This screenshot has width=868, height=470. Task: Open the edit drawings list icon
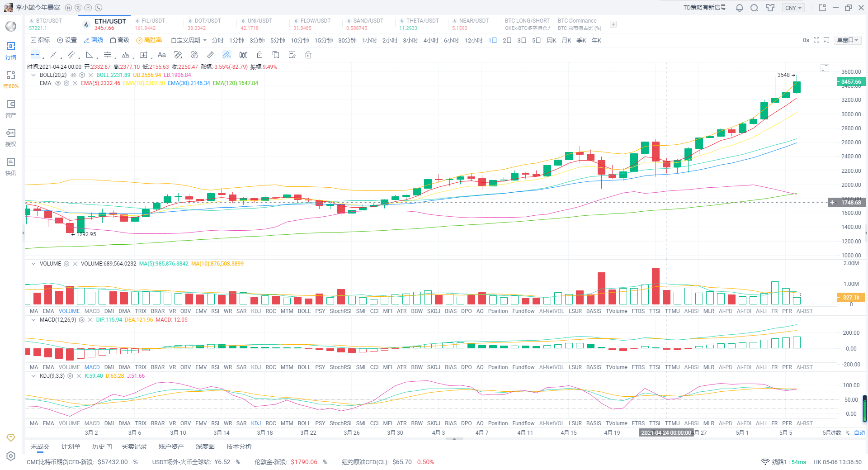pyautogui.click(x=292, y=55)
